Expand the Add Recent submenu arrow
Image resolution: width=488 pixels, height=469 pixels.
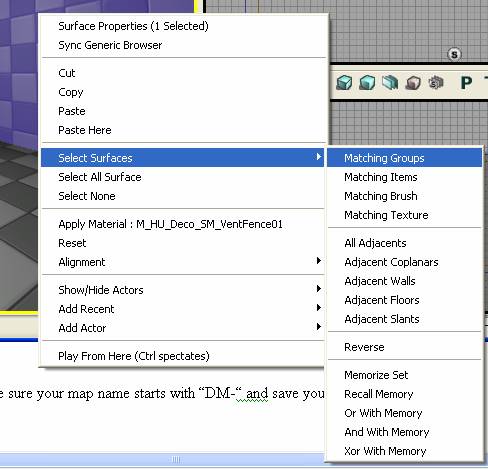click(319, 308)
